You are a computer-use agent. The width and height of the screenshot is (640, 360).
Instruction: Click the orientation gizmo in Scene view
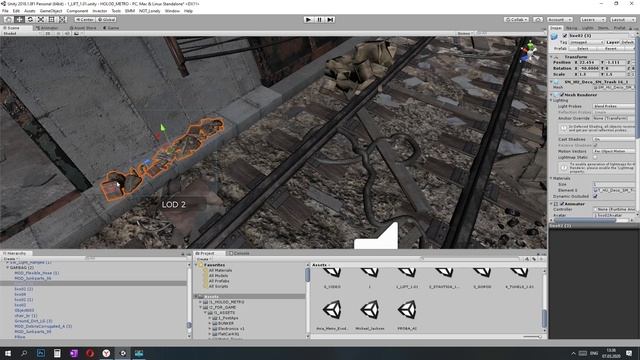(x=529, y=52)
